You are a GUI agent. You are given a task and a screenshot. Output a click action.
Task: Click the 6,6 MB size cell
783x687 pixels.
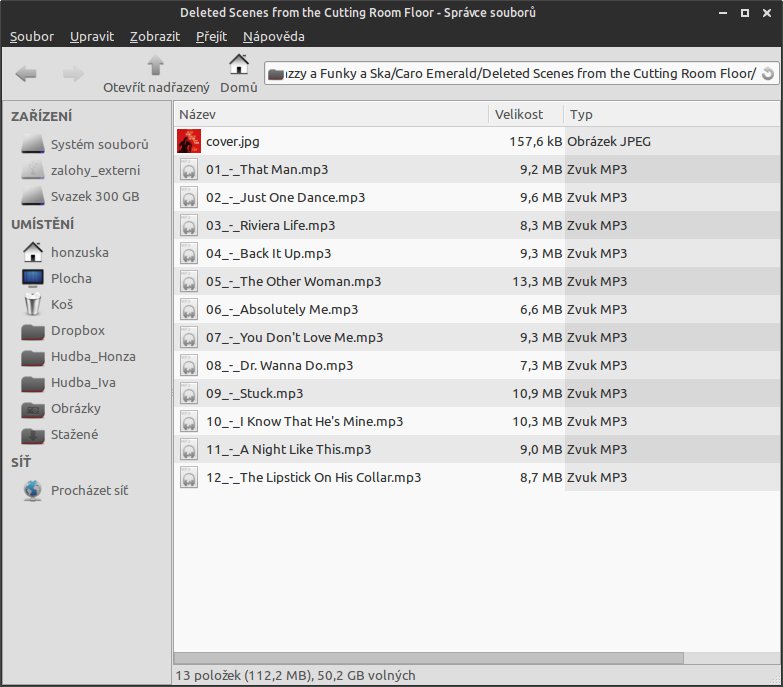pyautogui.click(x=541, y=310)
